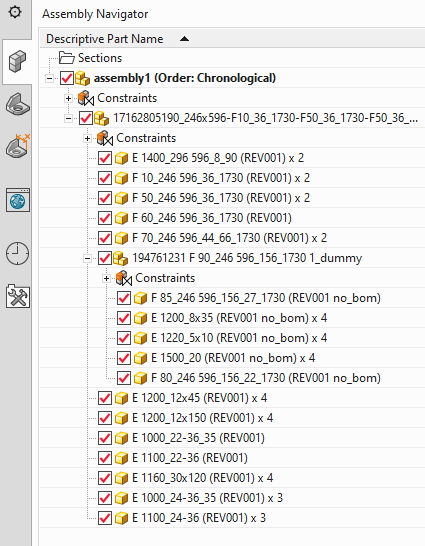The height and width of the screenshot is (546, 425).
Task: Click the assembly1 Constraints icon
Action: tap(86, 98)
